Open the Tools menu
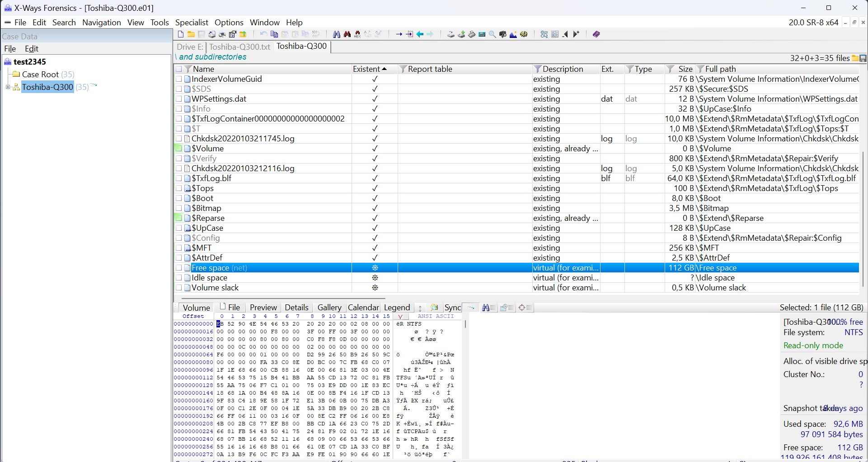 pyautogui.click(x=160, y=23)
